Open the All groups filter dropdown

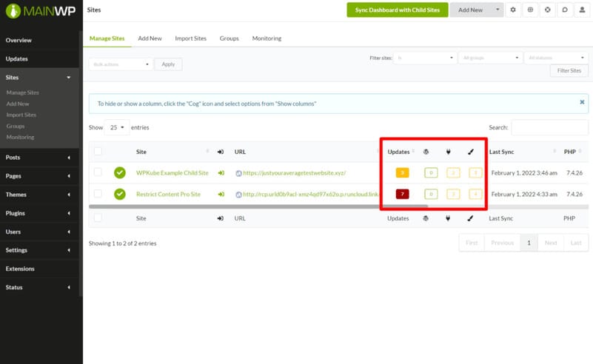[x=490, y=58]
